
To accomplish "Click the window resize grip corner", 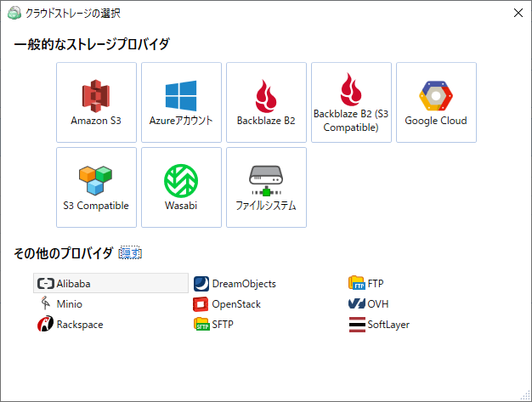I will pyautogui.click(x=525, y=395).
